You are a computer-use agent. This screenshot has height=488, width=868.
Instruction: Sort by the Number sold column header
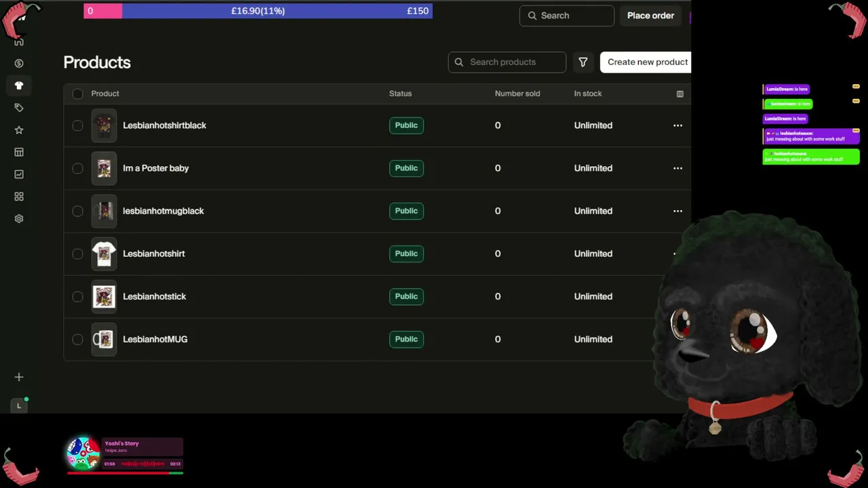pyautogui.click(x=517, y=94)
